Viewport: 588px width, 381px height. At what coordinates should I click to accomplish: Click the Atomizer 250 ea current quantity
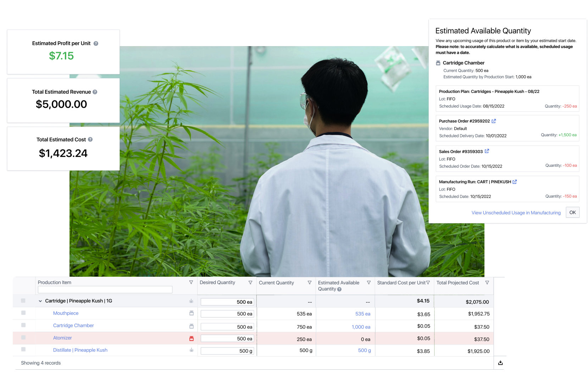point(304,339)
